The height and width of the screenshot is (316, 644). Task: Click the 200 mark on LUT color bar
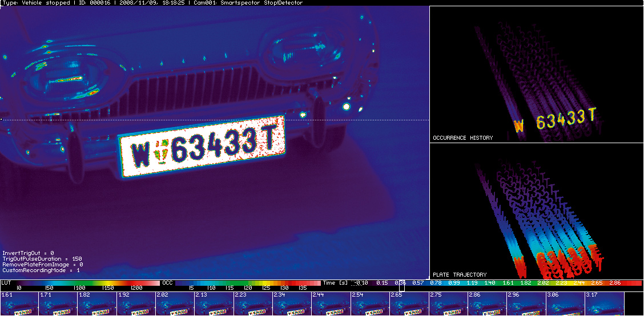pyautogui.click(x=136, y=289)
